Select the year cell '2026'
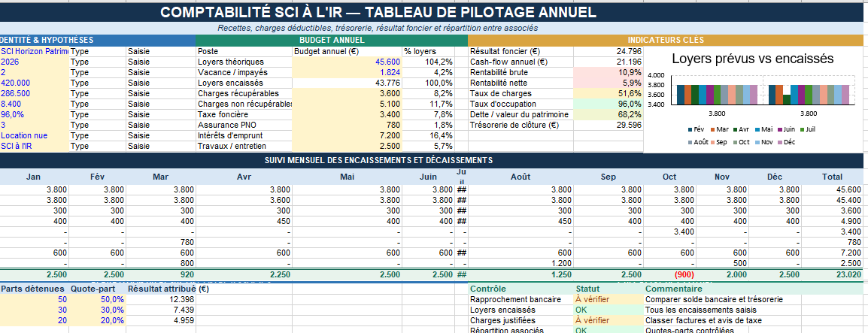This screenshot has height=333, width=868. (35, 62)
